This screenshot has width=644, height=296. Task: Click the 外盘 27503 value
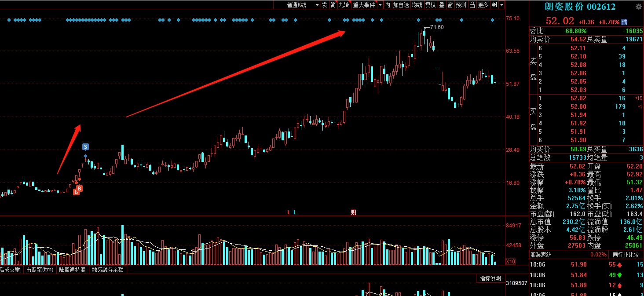coord(577,245)
